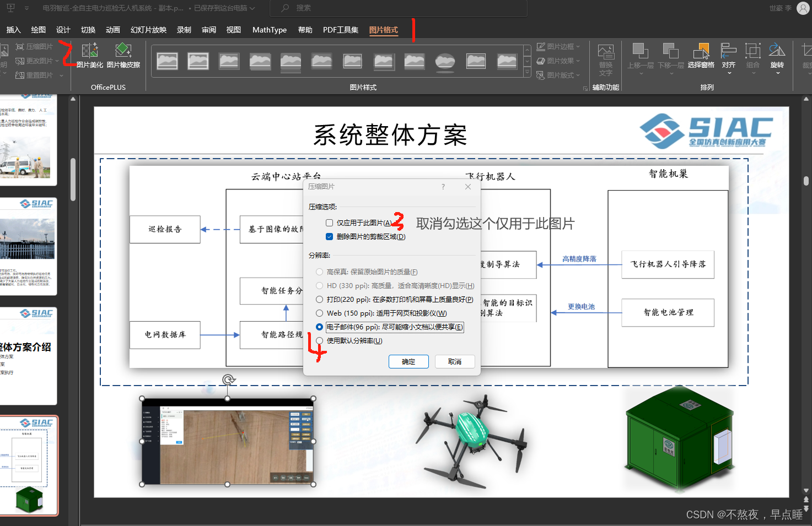Click the slide panel vertical scrollbar thumb
Screen dimensions: 812x526
[x=73, y=180]
